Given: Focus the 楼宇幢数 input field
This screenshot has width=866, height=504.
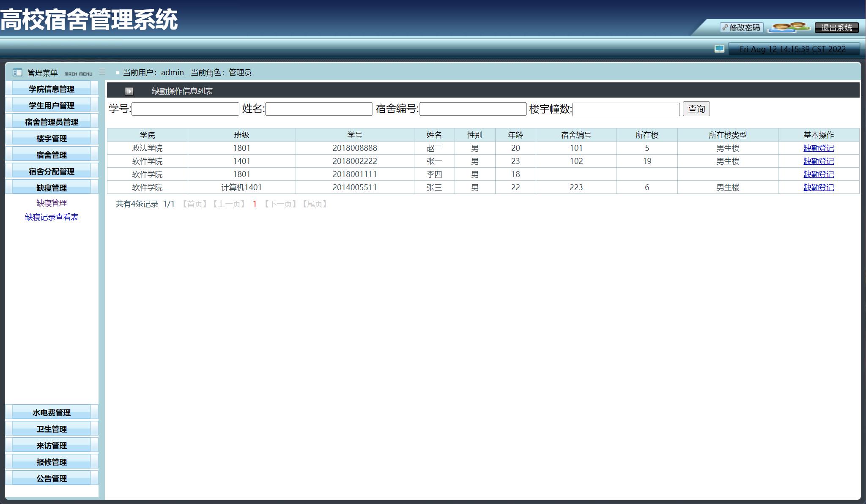Looking at the screenshot, I should coord(625,109).
